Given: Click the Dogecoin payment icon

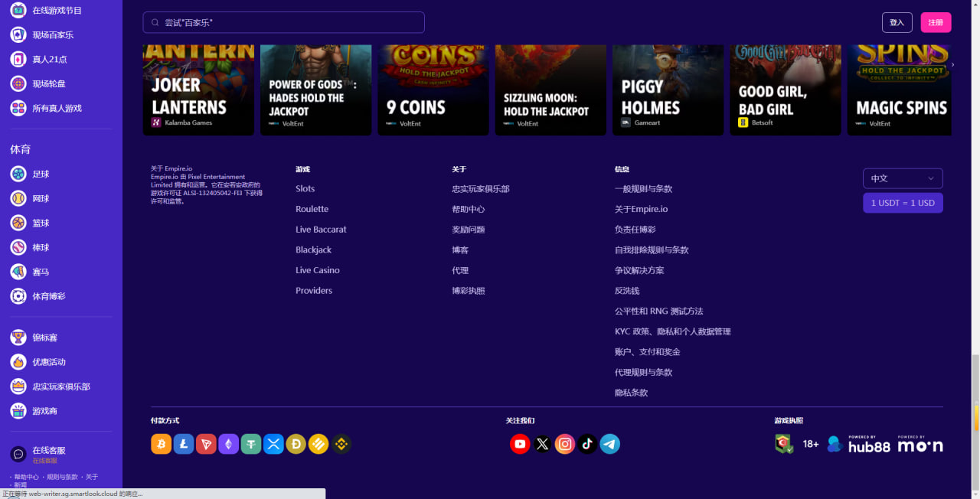Looking at the screenshot, I should (296, 444).
